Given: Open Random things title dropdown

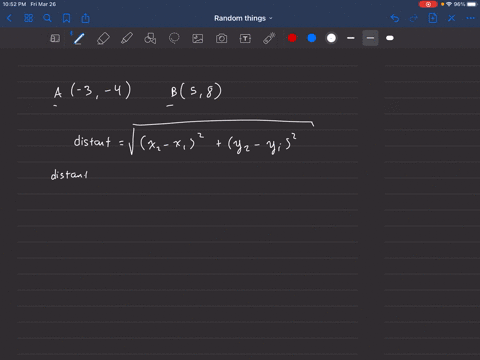Looking at the screenshot, I should point(243,18).
